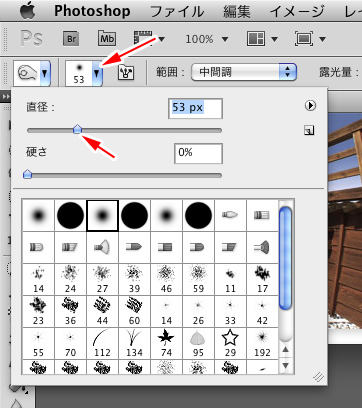Pick the grass brush preset 134
This screenshot has height=408, width=362.
coord(134,343)
